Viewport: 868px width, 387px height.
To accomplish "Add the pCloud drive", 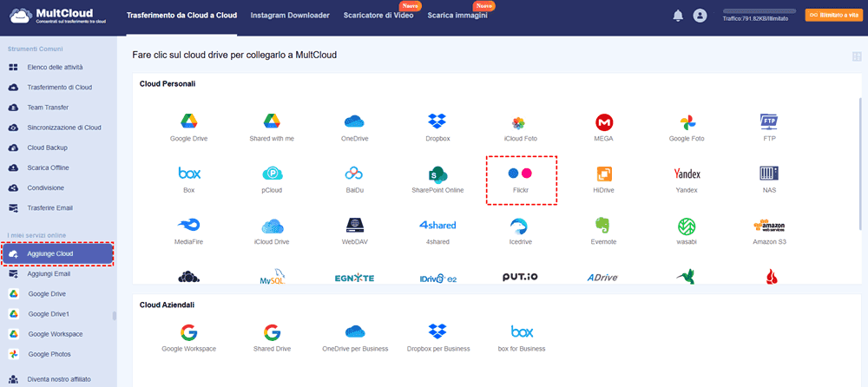I will tap(272, 174).
